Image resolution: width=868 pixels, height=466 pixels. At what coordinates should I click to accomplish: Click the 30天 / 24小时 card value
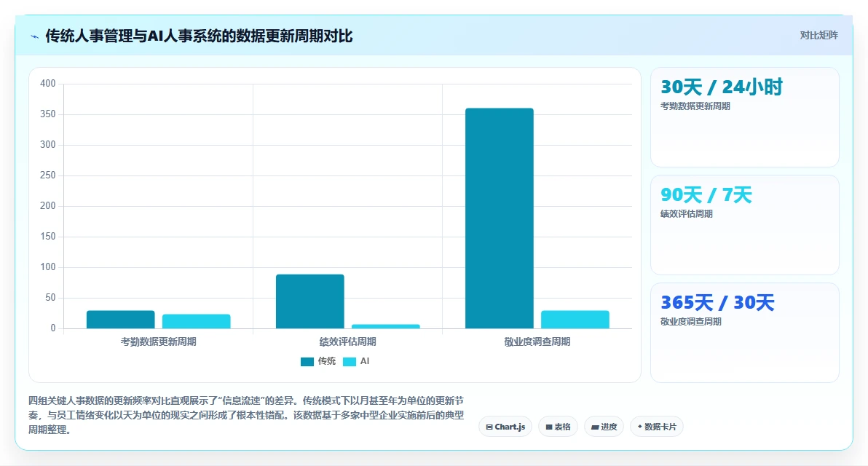tap(722, 87)
